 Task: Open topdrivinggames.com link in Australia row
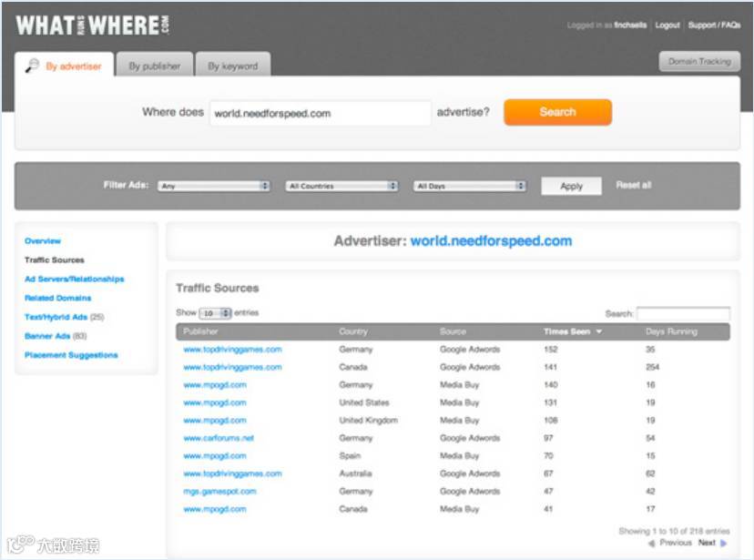point(232,474)
